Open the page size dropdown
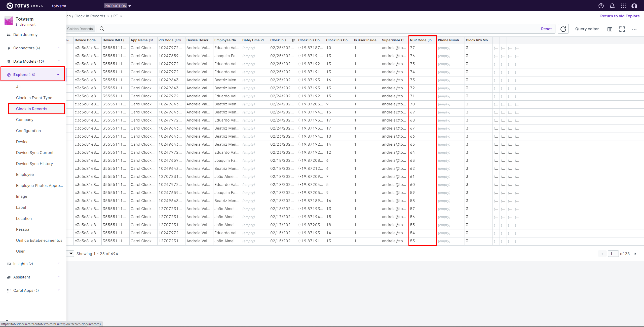 (71, 253)
